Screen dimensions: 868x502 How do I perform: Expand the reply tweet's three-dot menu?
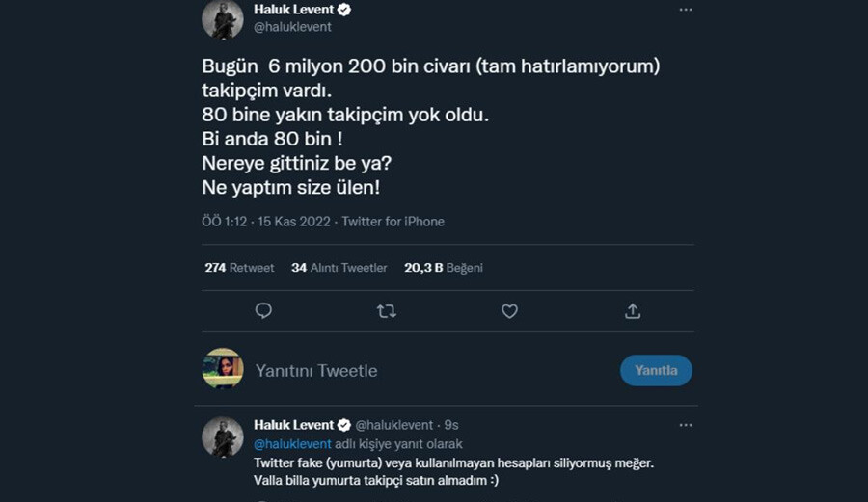686,425
